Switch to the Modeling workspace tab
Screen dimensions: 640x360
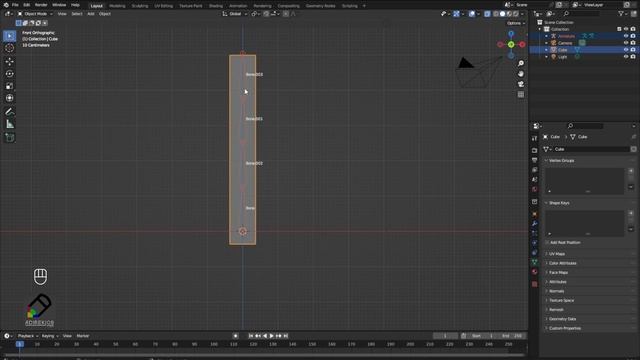pos(117,6)
